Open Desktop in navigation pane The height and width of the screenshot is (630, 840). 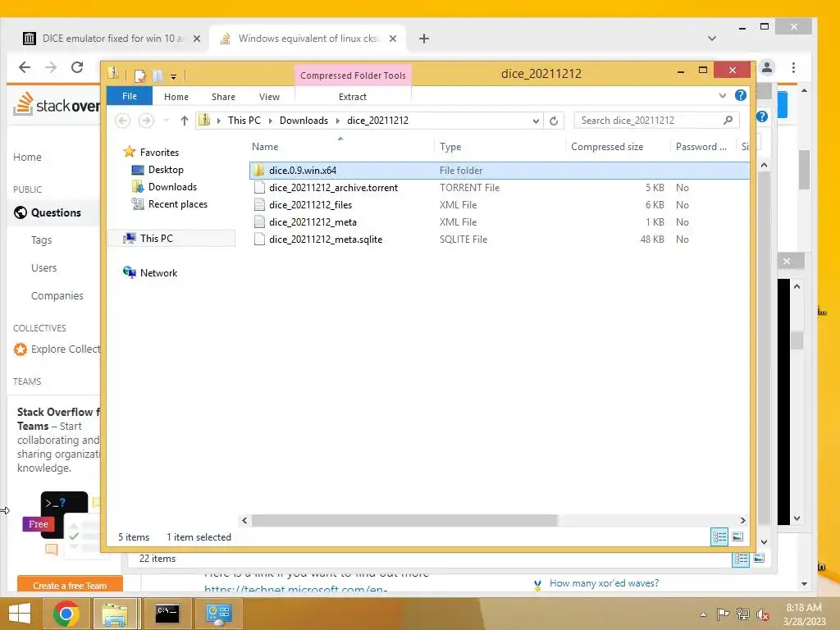click(x=166, y=169)
